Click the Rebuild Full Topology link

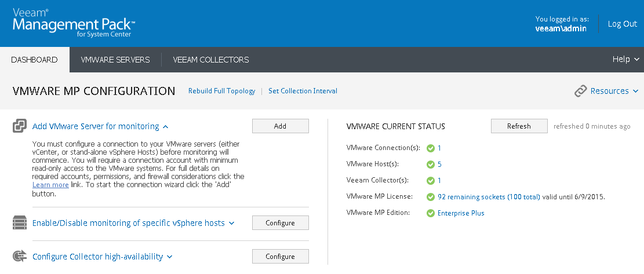pos(221,91)
